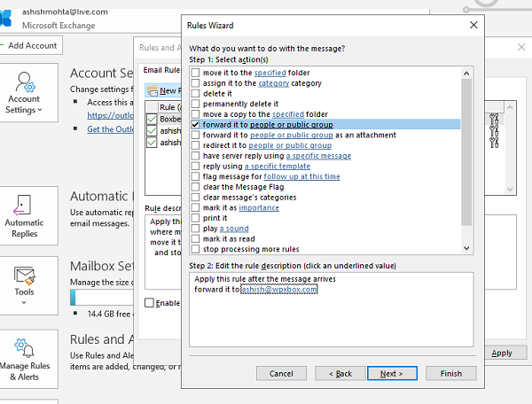Check 'assign it to the category' action
The height and width of the screenshot is (404, 532).
[195, 83]
